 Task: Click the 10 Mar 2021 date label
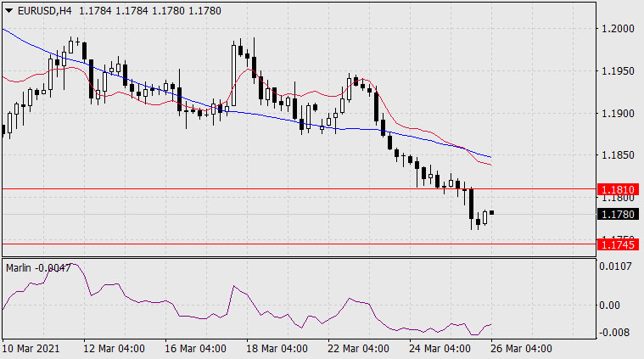tap(31, 349)
